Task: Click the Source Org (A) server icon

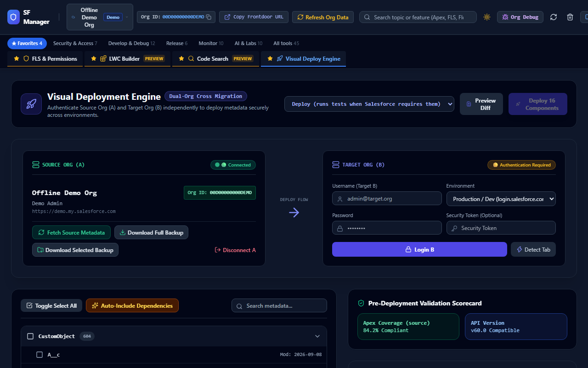Action: (35, 165)
